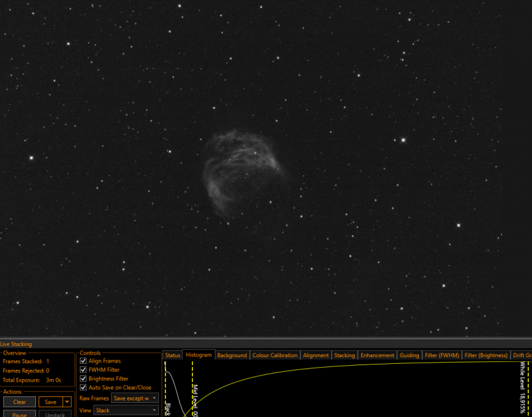Open the Raw Frames dropdown
532x417 pixels.
(135, 398)
